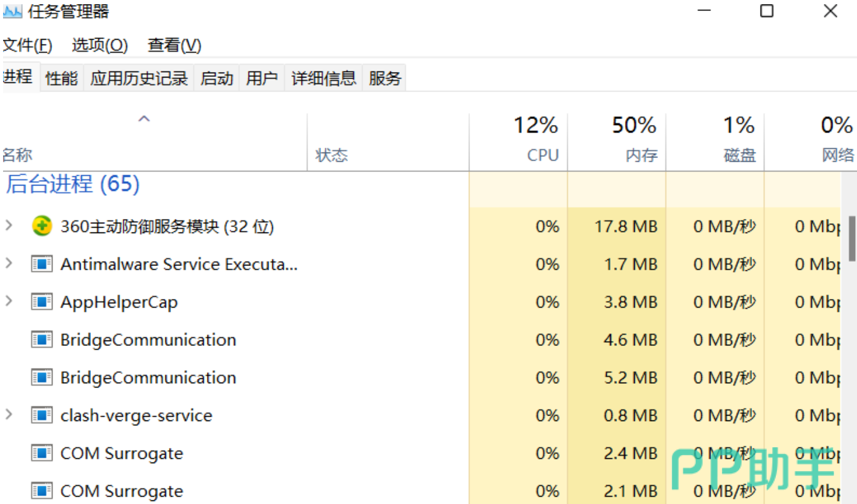Screen dimensions: 857x504
Task: Click the vertical scrollbar thumb
Action: click(x=852, y=238)
